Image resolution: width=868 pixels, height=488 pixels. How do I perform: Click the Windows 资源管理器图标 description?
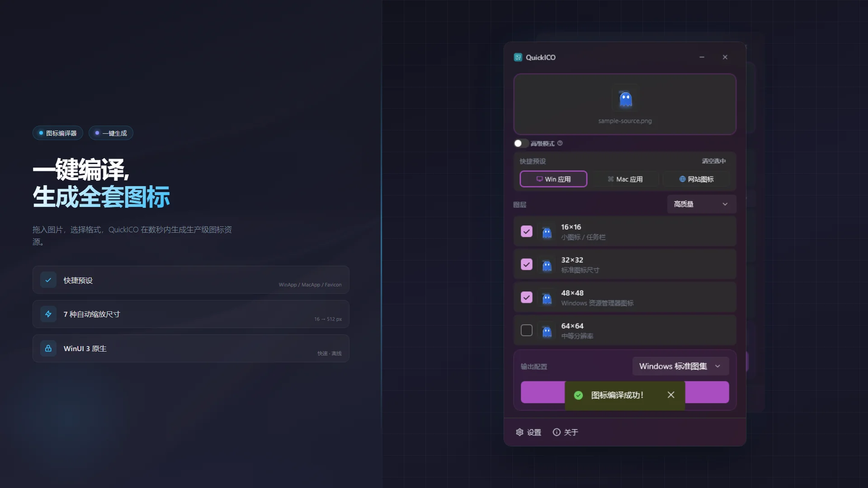597,303
